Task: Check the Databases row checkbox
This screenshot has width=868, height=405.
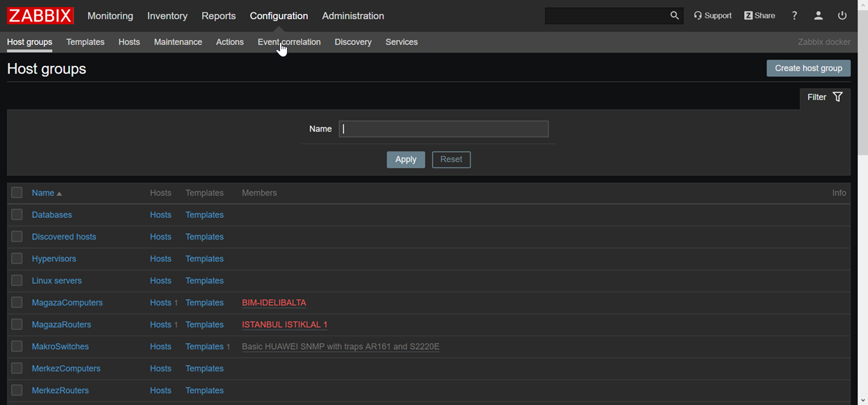Action: [x=17, y=215]
